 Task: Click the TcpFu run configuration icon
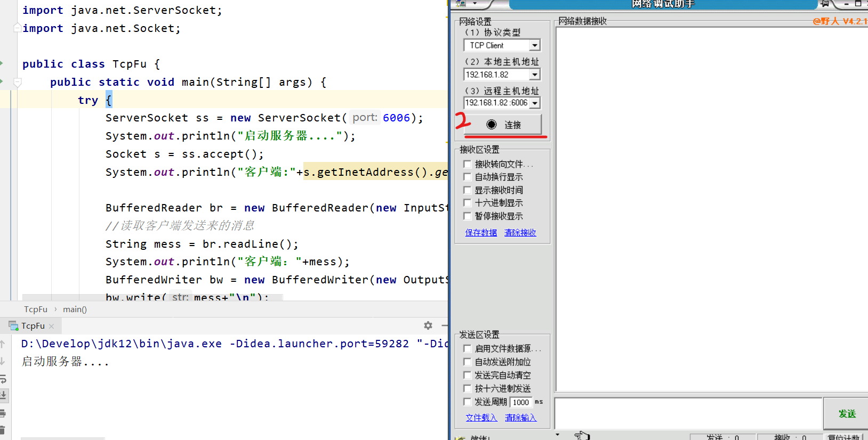(13, 325)
